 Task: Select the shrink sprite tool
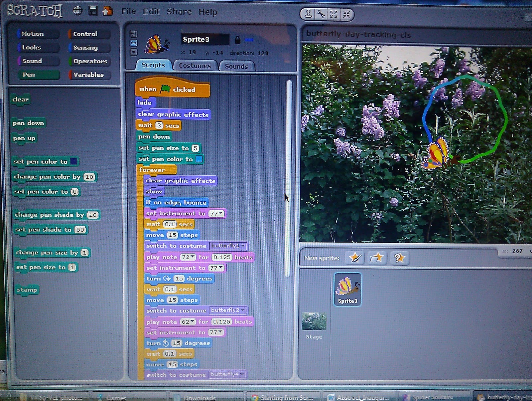[346, 14]
